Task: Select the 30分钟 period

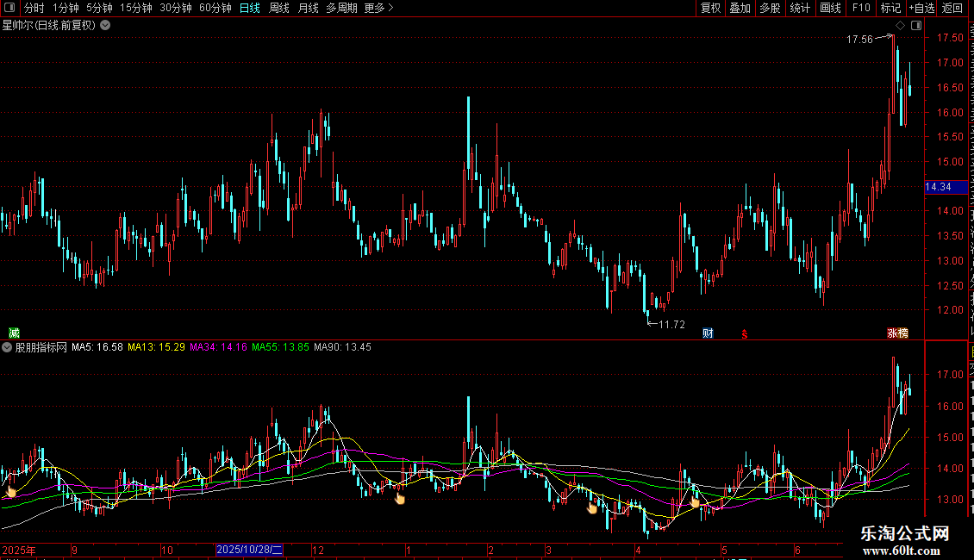Action: 176,8
